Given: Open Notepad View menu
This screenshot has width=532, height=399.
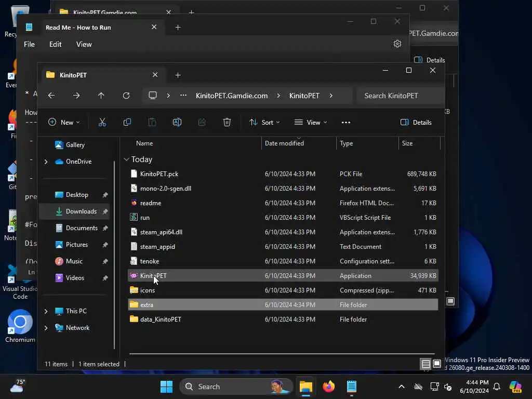Looking at the screenshot, I should [84, 45].
